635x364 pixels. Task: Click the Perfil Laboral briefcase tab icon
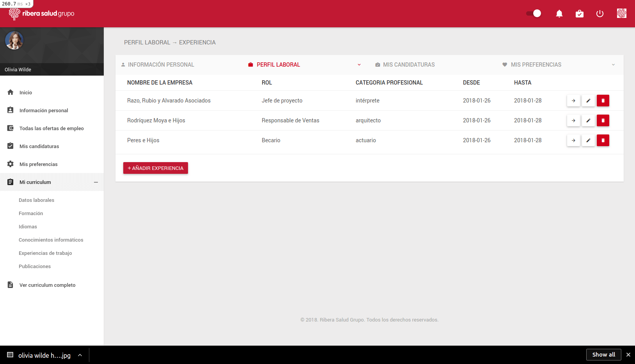coord(251,65)
